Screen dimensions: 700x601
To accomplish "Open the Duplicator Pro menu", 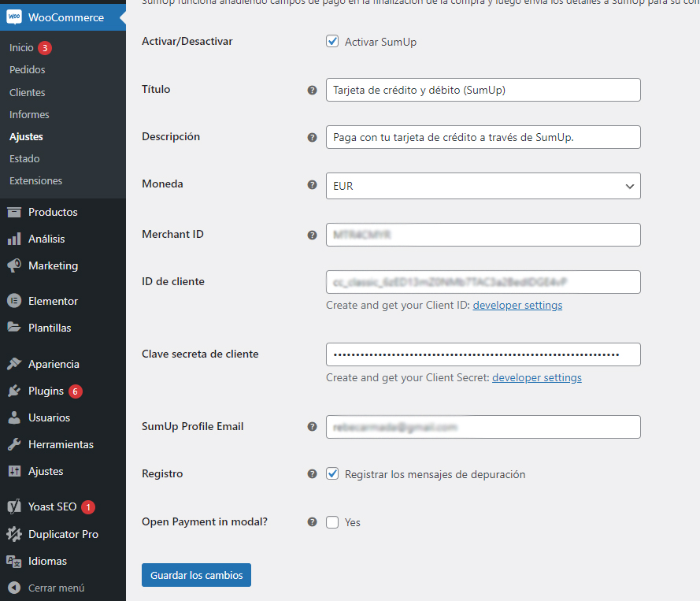I will point(63,534).
